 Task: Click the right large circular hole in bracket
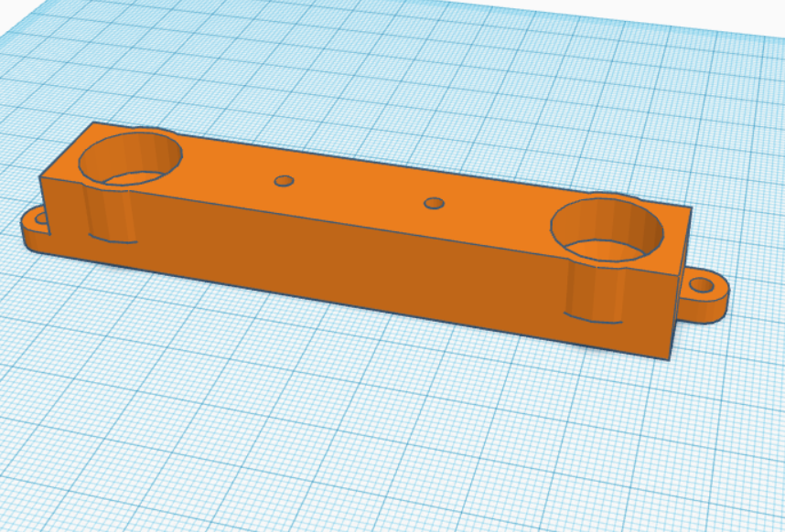coord(608,229)
